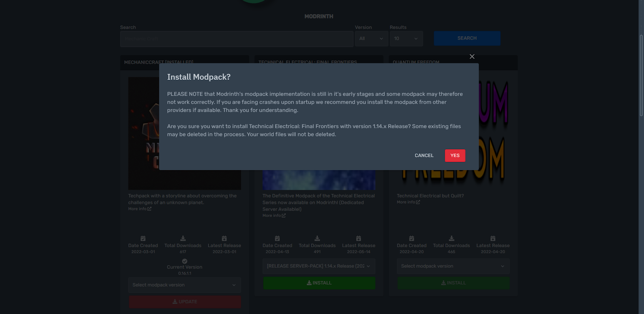Click Quantum Freedom Latest Release icon

(493, 239)
